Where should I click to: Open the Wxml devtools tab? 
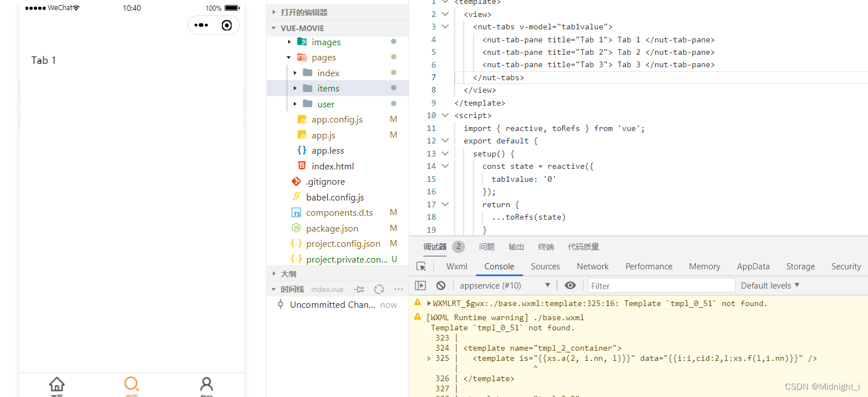[x=457, y=267]
